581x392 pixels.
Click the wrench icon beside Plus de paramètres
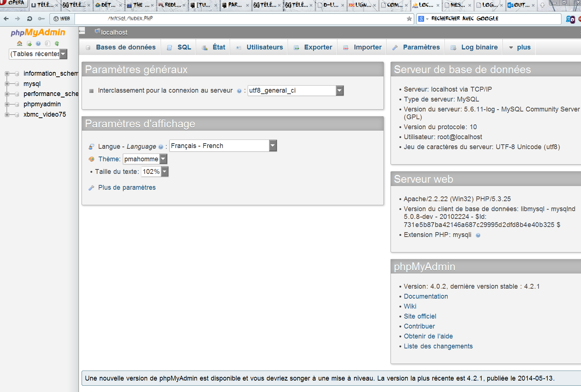point(92,188)
